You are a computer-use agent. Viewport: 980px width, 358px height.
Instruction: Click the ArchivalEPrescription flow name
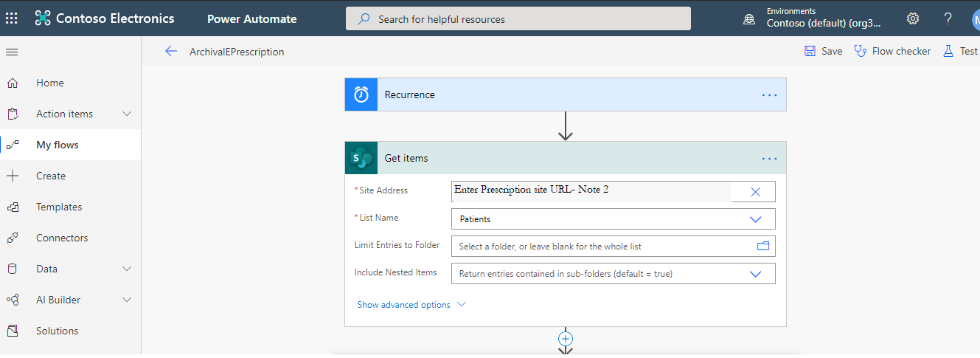click(237, 52)
